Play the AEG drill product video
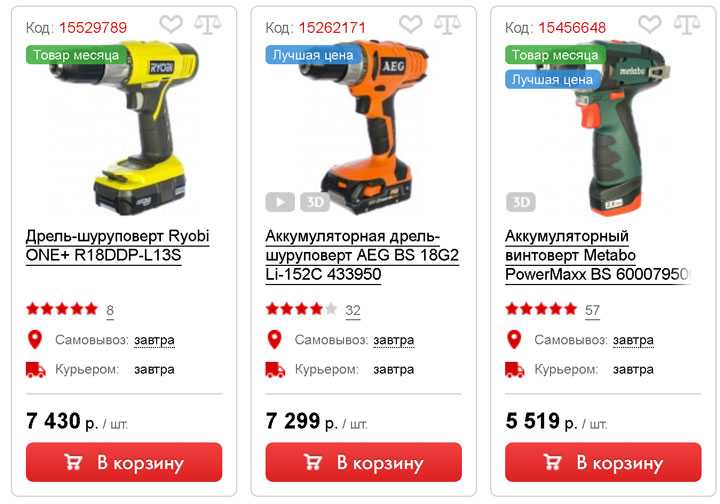Screen dimensions: 720x504 [x=280, y=202]
